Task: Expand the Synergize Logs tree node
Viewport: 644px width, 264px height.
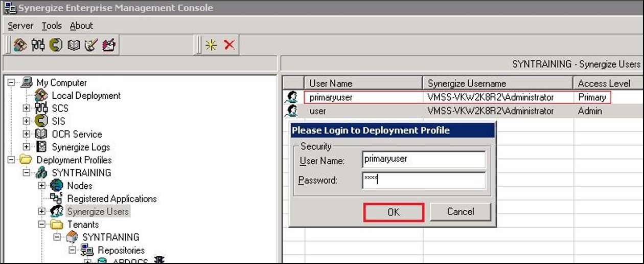Action: click(x=27, y=147)
